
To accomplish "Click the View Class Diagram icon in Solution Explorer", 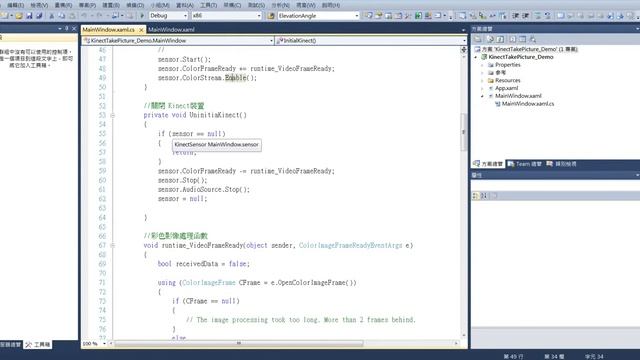I will click(533, 39).
